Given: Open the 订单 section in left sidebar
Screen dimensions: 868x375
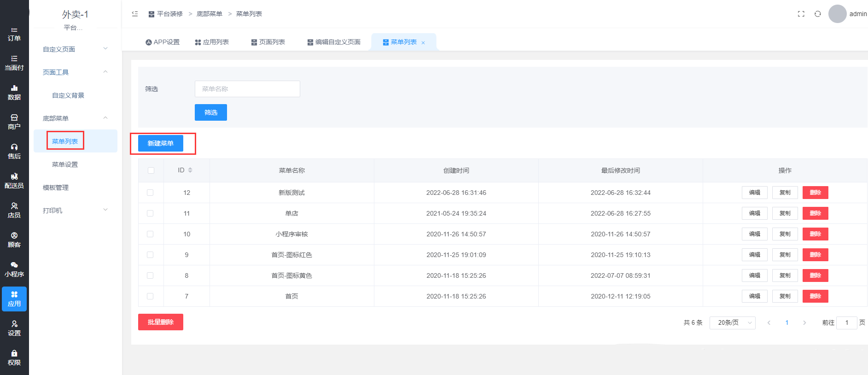Looking at the screenshot, I should [14, 34].
